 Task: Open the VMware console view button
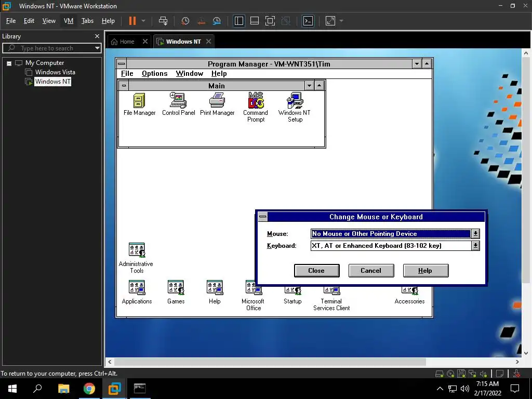[308, 21]
